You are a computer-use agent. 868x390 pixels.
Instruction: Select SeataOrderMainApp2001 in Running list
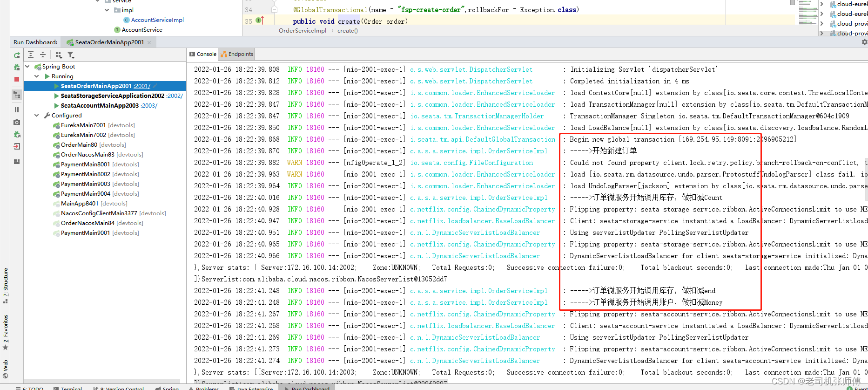[x=96, y=86]
